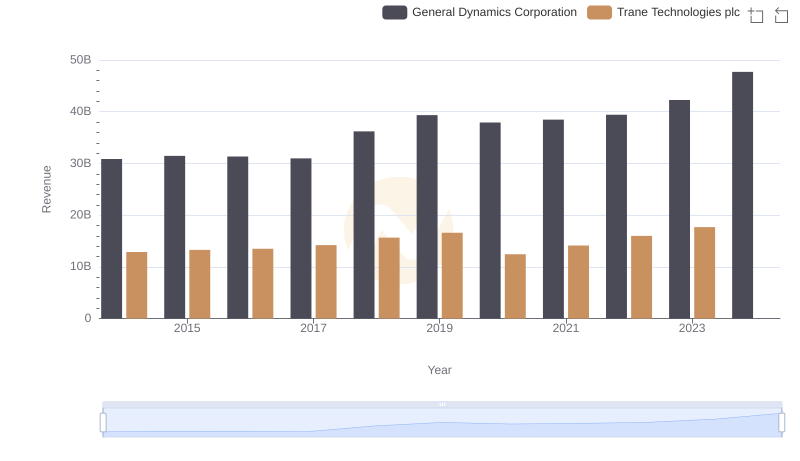Viewport: 800px width, 461px height.
Task: Click the 2021 x-axis label
Action: [x=566, y=328]
